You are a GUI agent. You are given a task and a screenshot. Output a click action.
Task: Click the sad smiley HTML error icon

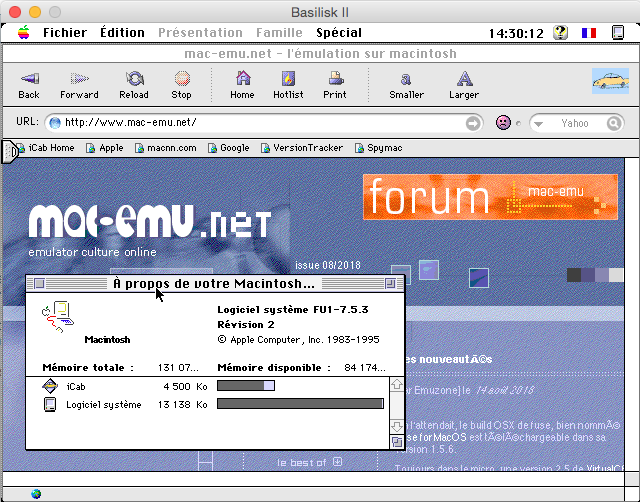click(503, 122)
